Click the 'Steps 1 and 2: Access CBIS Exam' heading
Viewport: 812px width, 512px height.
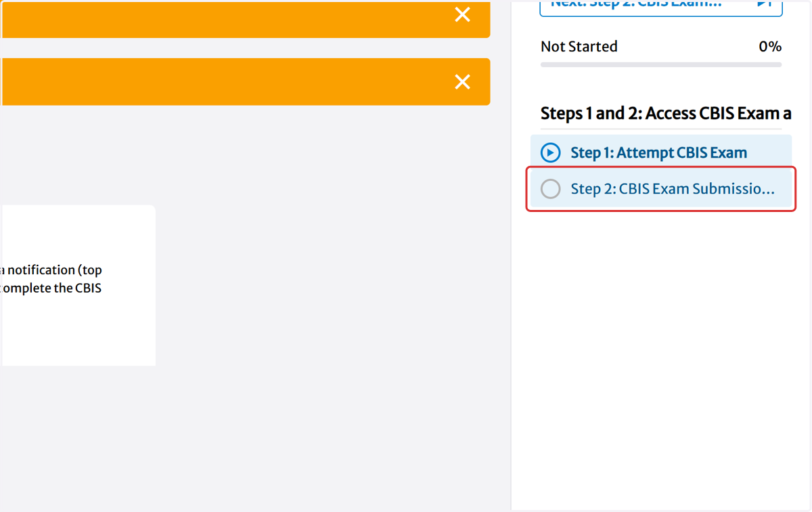[x=666, y=113]
